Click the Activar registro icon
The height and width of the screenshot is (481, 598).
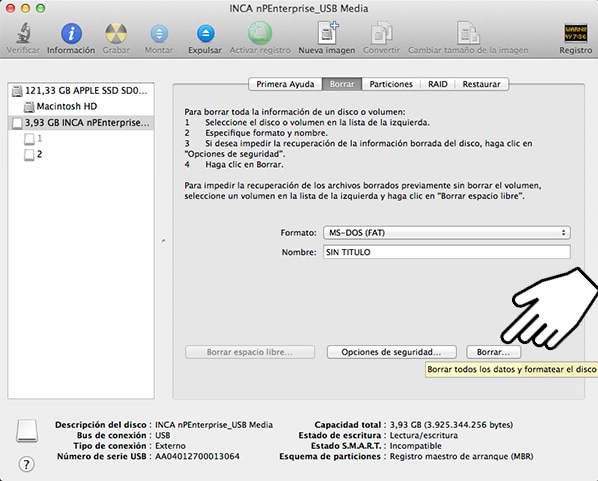[260, 33]
